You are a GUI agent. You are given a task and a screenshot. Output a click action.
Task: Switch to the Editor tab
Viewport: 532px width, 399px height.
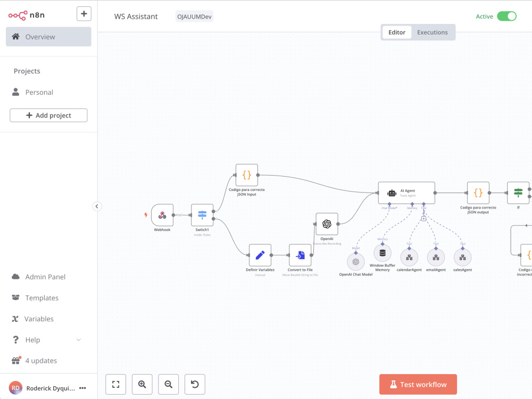(397, 32)
